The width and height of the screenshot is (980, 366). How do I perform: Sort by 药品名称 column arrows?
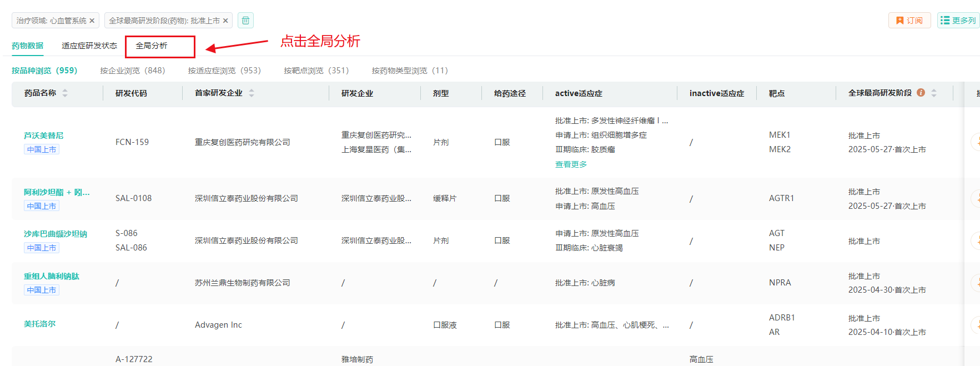click(x=65, y=93)
